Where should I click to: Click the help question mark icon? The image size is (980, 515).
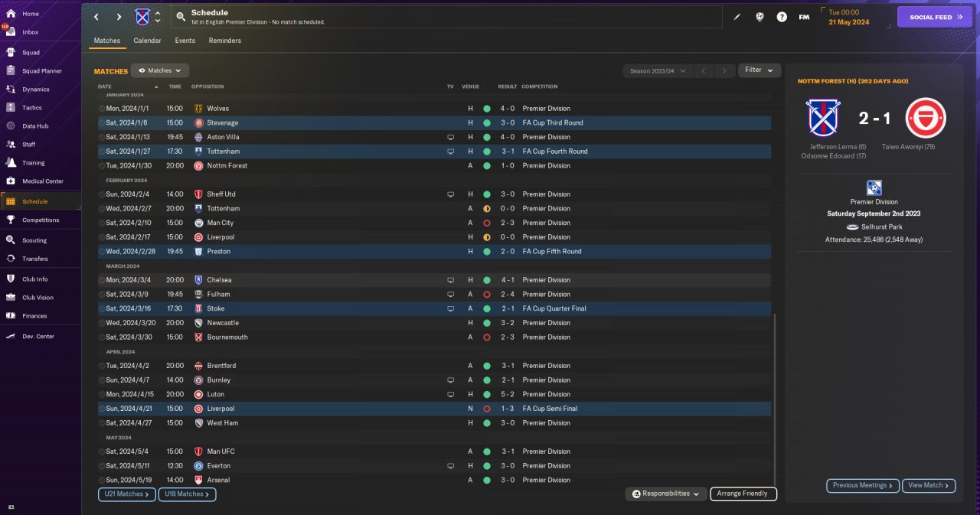782,17
